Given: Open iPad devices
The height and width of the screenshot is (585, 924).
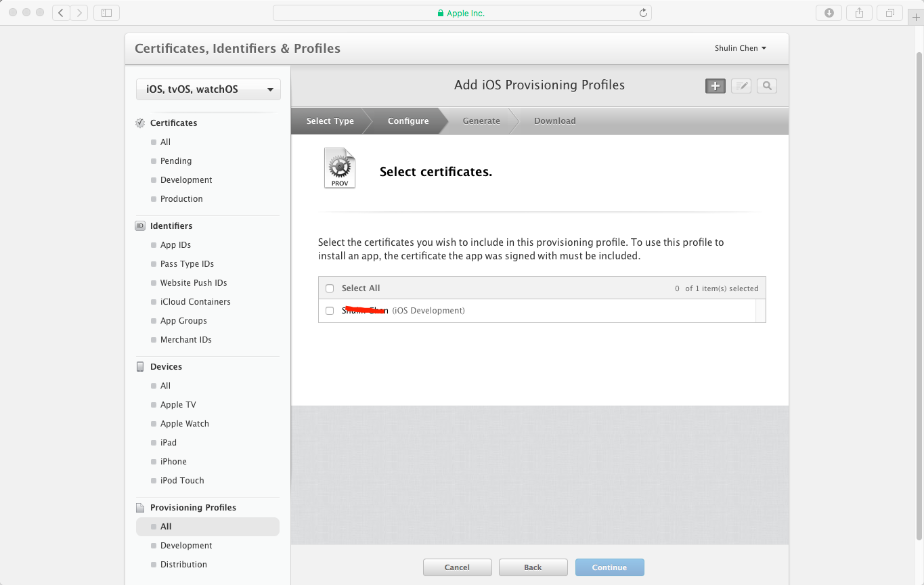Looking at the screenshot, I should (169, 443).
